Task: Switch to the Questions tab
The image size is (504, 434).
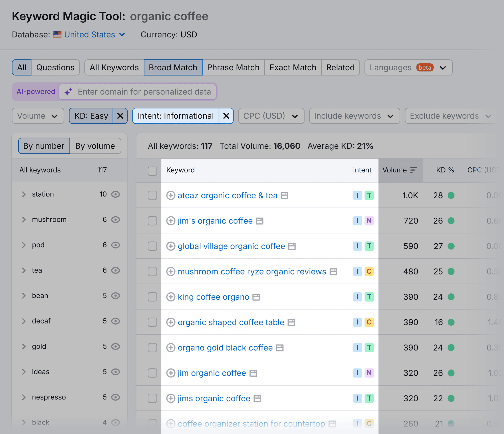Action: [55, 67]
